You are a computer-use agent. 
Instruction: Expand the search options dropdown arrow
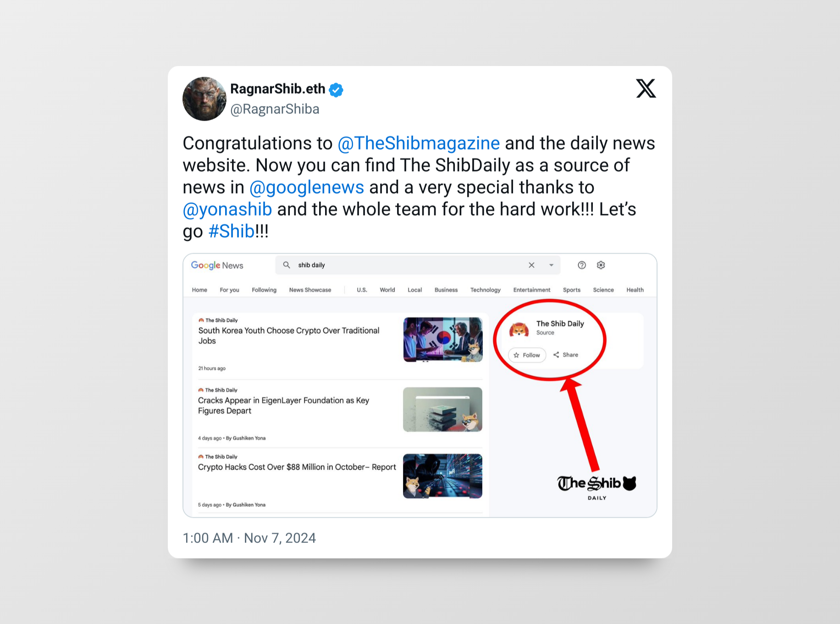pyautogui.click(x=551, y=265)
